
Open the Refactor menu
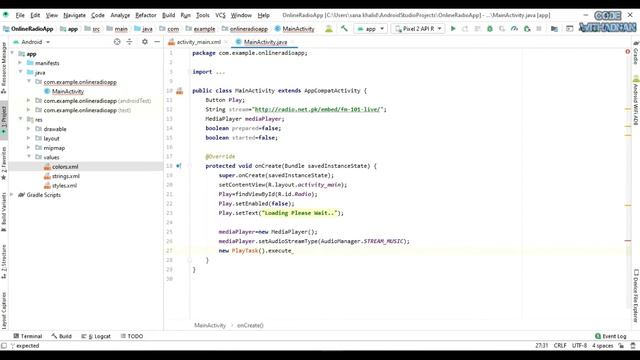tap(146, 15)
